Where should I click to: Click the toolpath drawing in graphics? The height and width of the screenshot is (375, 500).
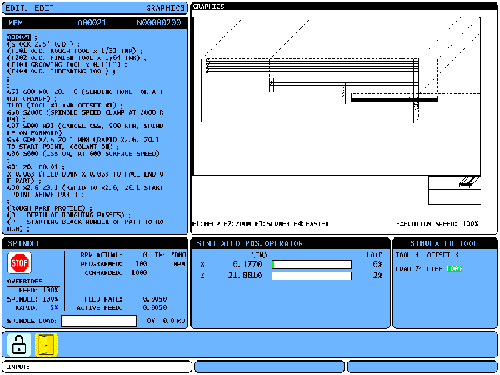[337, 97]
